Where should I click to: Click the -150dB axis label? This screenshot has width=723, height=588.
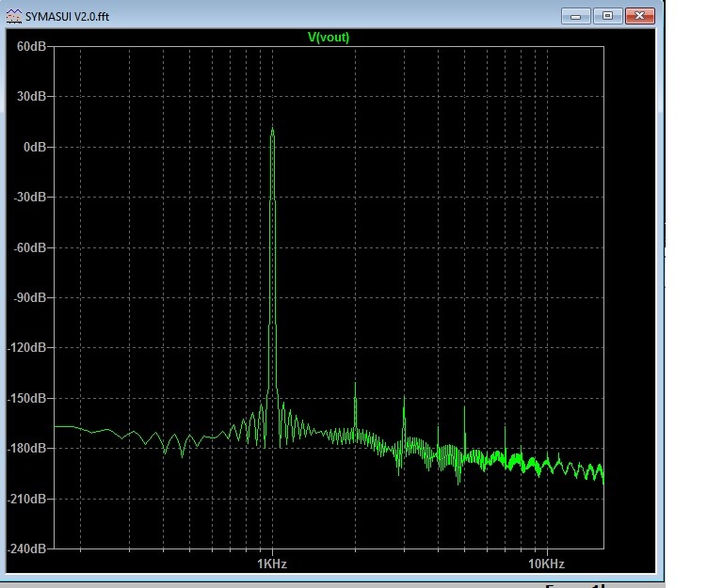[x=26, y=398]
